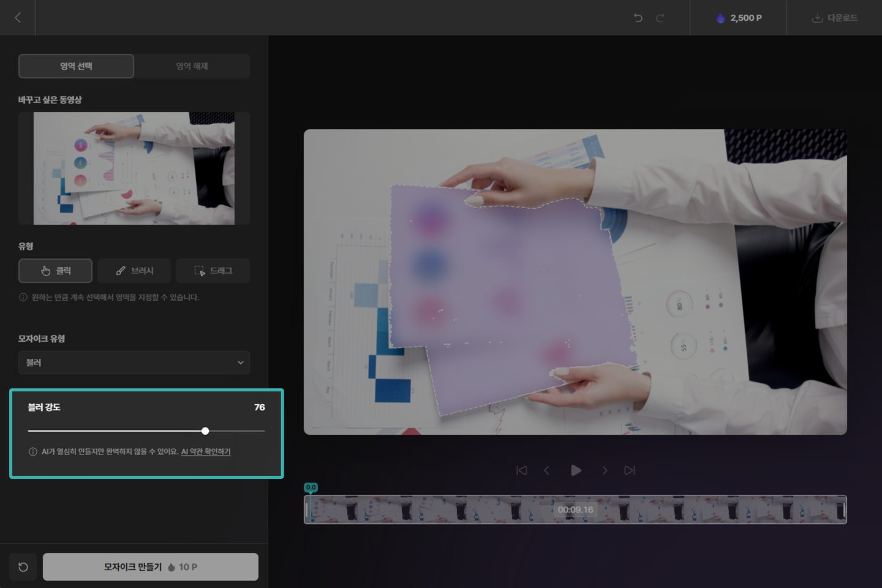Click the 모자이크 만들기 button
This screenshot has width=882, height=588.
(151, 567)
